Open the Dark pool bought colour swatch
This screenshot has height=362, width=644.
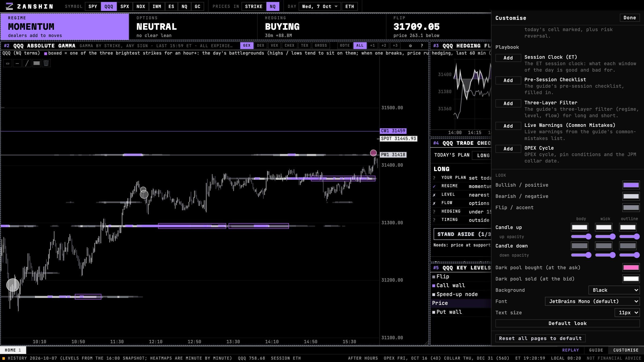pos(631,268)
